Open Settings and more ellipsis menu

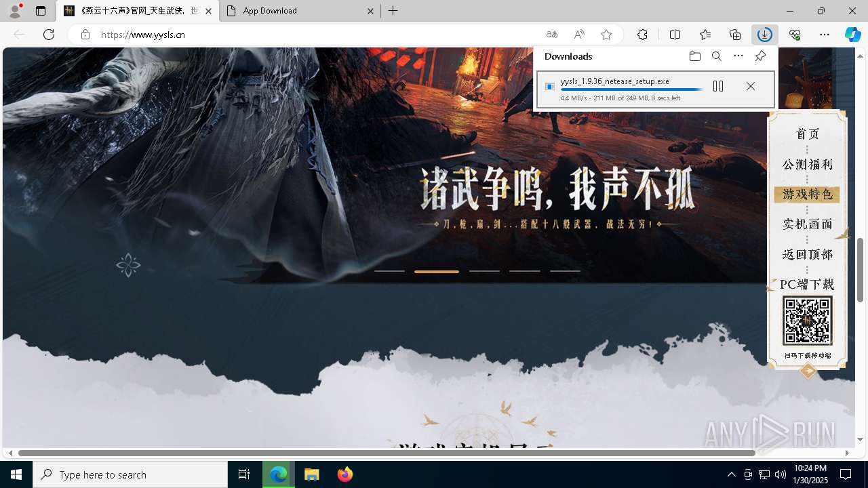[825, 35]
